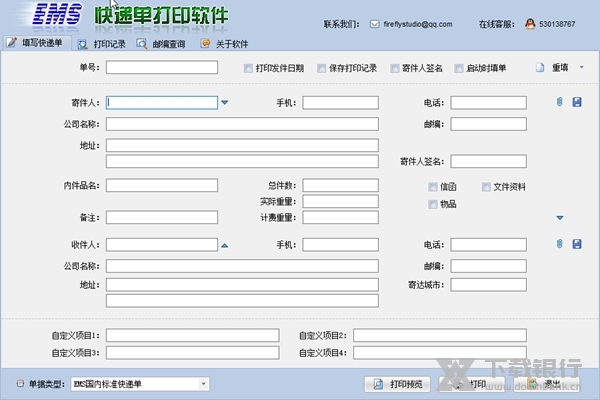The image size is (600, 400).
Task: Click the 重填 page icon
Action: pyautogui.click(x=540, y=68)
